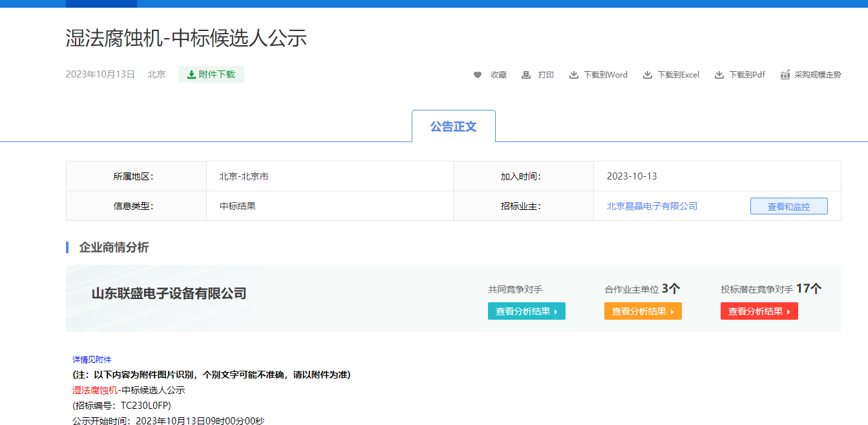View analysis results for 共同竞争对手
The width and height of the screenshot is (868, 425).
click(526, 311)
